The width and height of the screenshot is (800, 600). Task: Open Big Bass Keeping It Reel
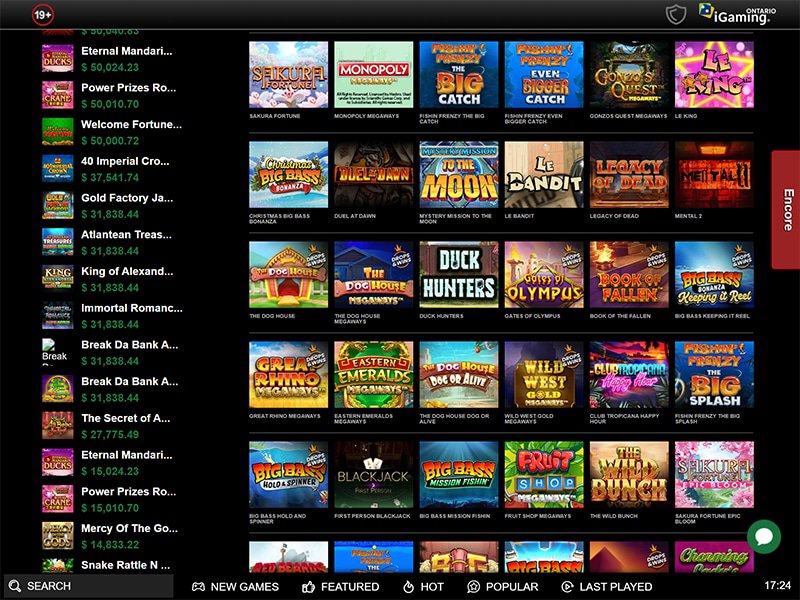point(714,274)
